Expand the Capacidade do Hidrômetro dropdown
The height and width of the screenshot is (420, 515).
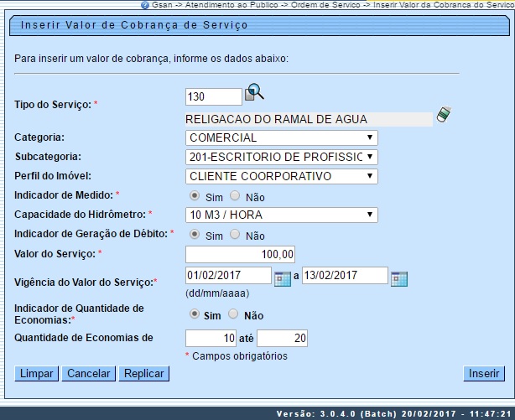click(281, 215)
